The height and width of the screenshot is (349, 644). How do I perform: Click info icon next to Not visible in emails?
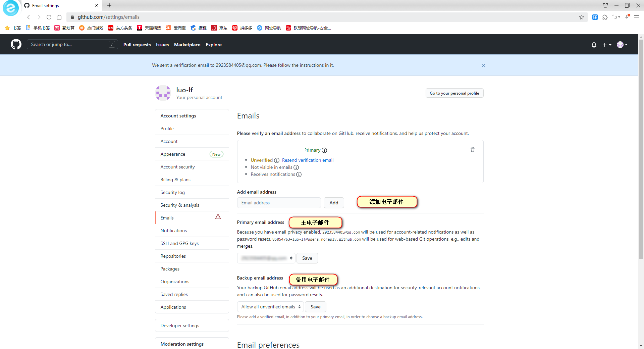pyautogui.click(x=296, y=167)
